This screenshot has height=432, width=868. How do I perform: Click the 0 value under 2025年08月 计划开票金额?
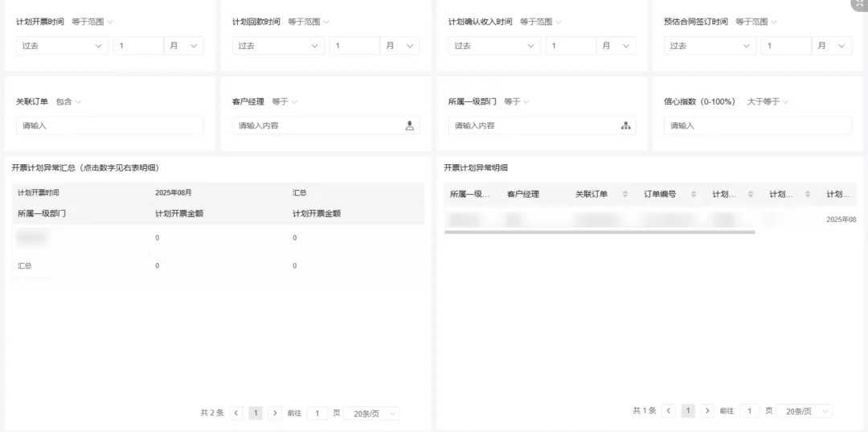pyautogui.click(x=158, y=238)
